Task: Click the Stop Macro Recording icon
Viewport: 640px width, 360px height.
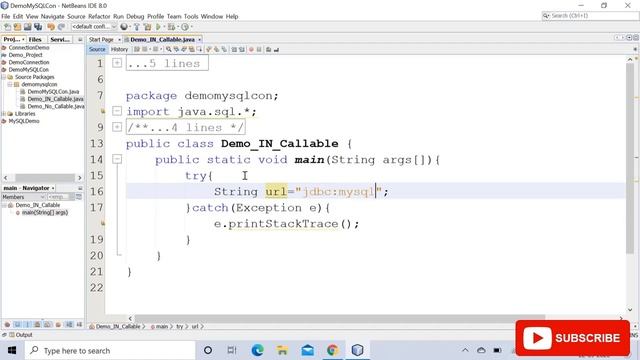Action: (259, 49)
